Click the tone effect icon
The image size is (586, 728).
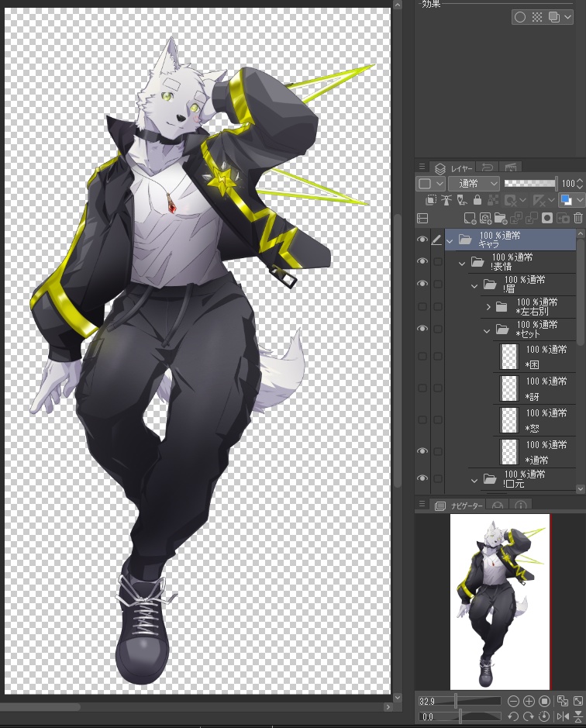537,17
